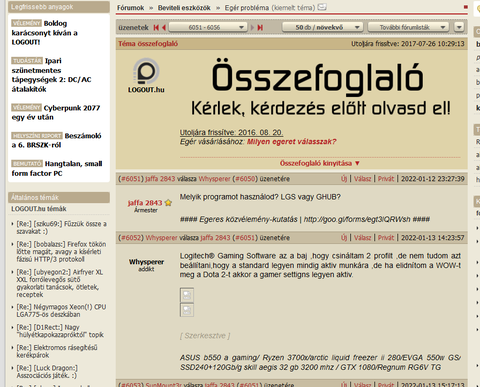Viewport: 480px width, 387px height.
Task: Jump to last page of messages
Action: click(x=260, y=27)
